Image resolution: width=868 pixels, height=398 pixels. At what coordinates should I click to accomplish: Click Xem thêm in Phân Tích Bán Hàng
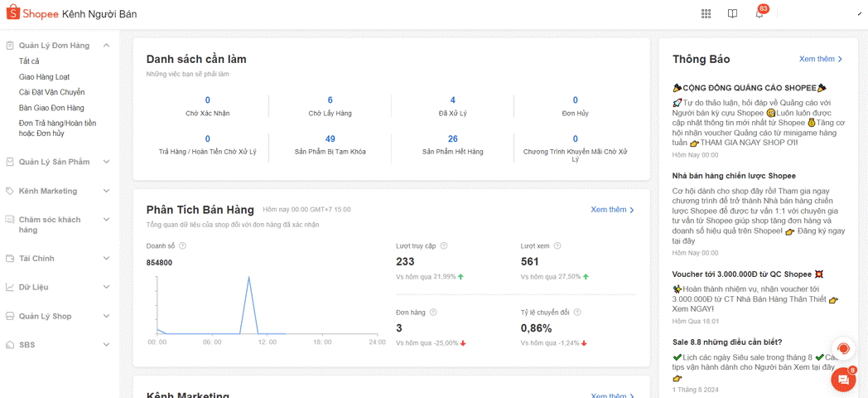612,210
